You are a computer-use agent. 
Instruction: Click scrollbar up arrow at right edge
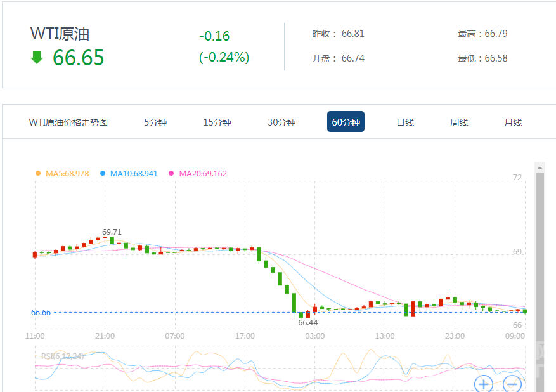tap(540, 167)
